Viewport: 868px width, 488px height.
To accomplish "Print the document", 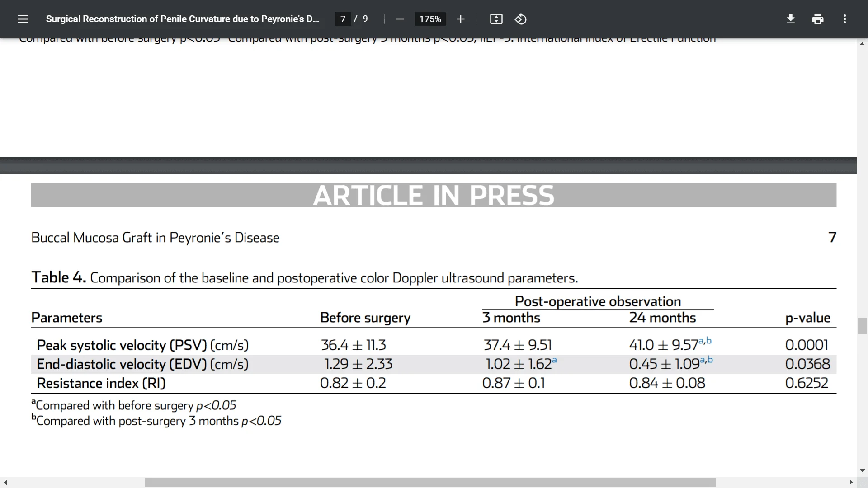I will coord(817,19).
